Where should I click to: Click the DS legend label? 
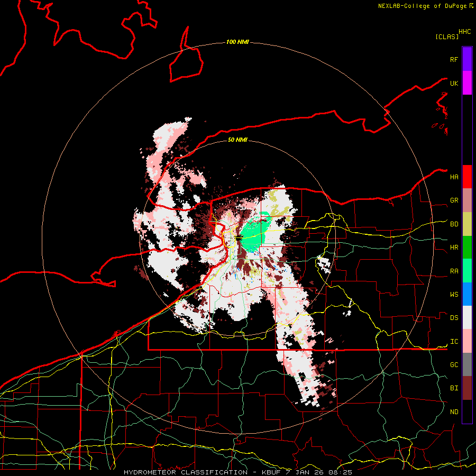click(454, 318)
